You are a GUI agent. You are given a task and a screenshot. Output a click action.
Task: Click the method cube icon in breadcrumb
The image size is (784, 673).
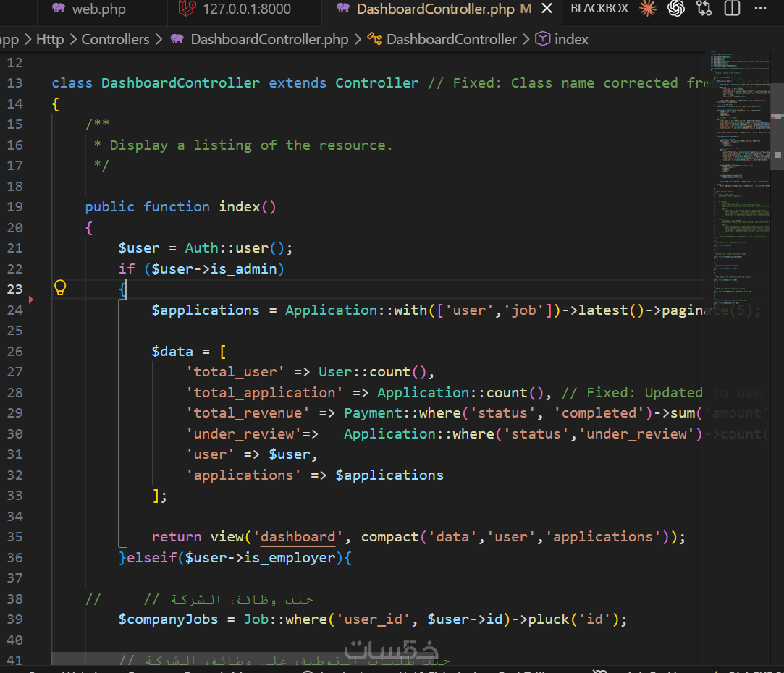542,39
